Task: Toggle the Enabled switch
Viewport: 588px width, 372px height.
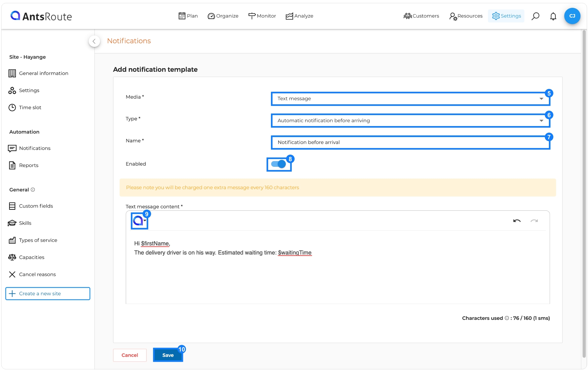Action: (x=278, y=164)
